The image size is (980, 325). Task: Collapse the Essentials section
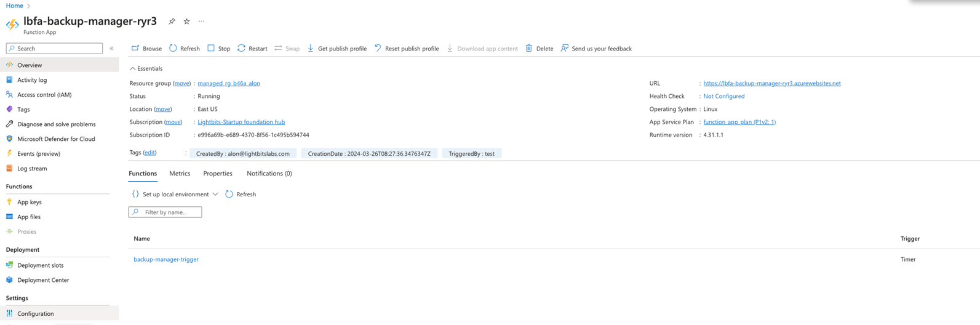146,68
